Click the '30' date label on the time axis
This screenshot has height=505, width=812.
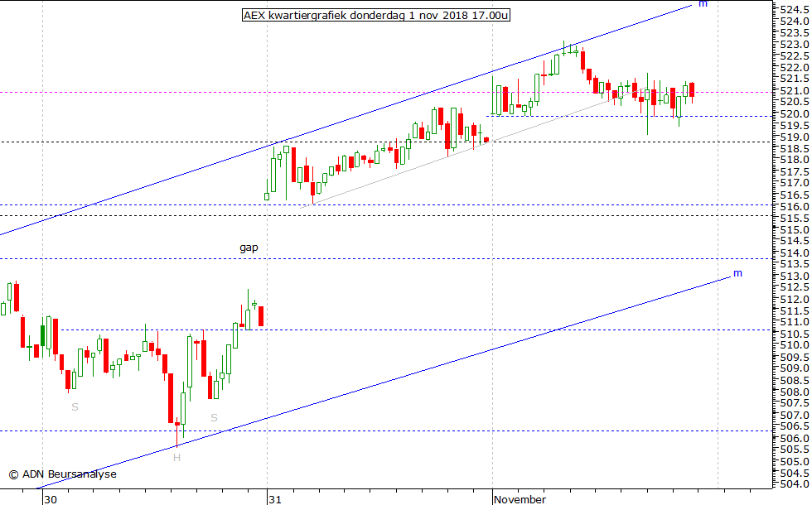click(51, 499)
